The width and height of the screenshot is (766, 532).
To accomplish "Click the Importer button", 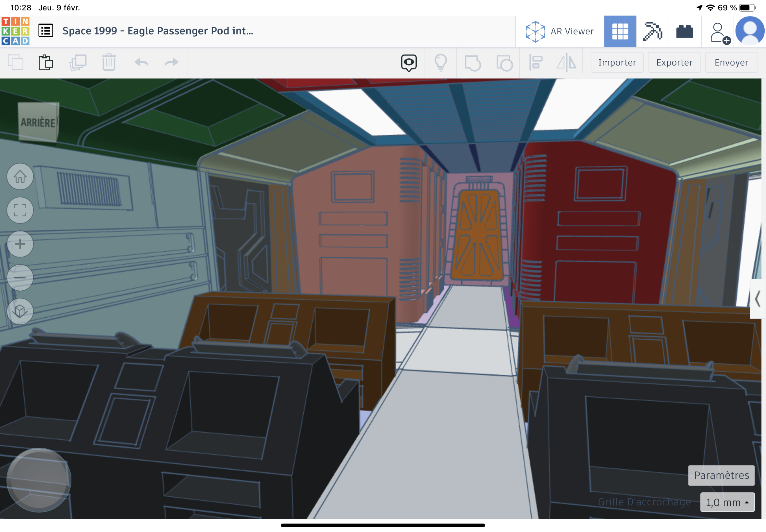I will click(x=617, y=62).
